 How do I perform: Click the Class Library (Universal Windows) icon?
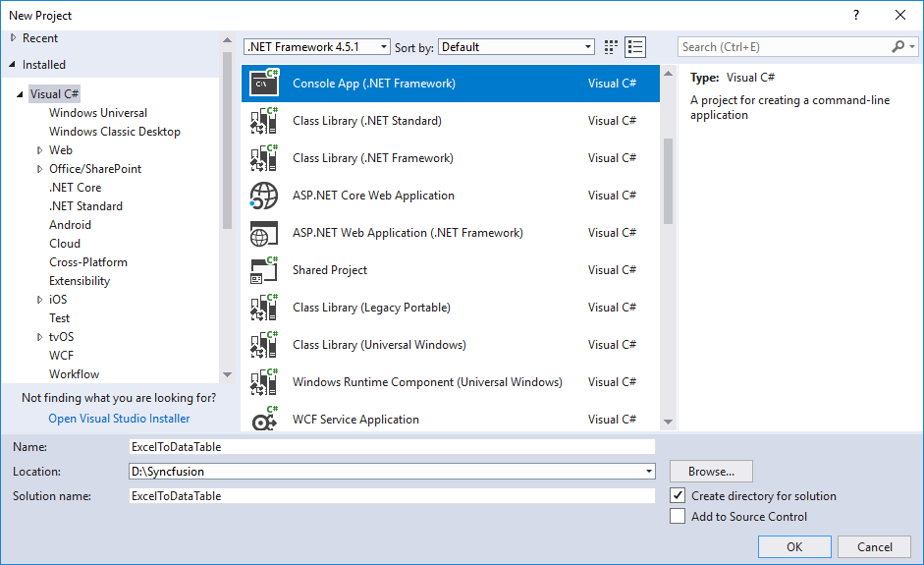[x=264, y=345]
